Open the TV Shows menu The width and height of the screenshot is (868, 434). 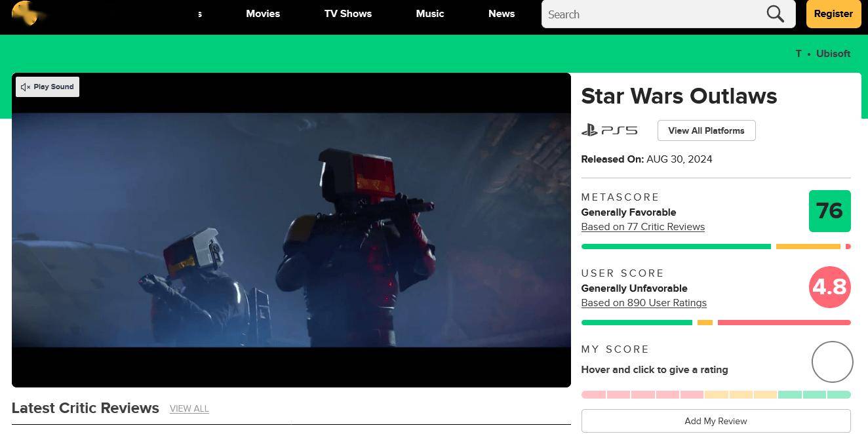[x=348, y=14]
